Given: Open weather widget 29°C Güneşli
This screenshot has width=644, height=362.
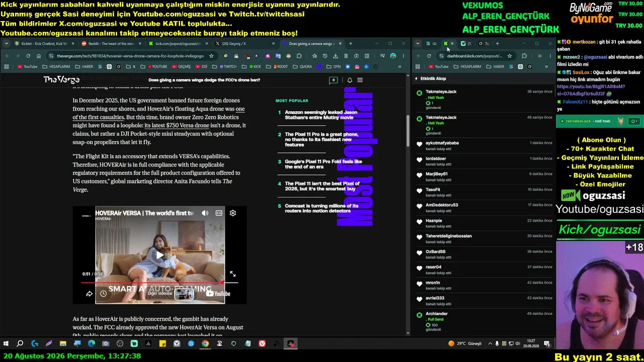Looking at the screenshot, I should point(465,344).
